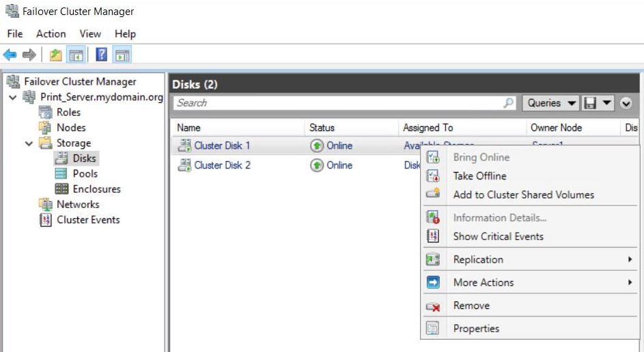Viewport: 644px width, 352px height.
Task: Choose Take Offline from the context menu
Action: click(x=479, y=176)
